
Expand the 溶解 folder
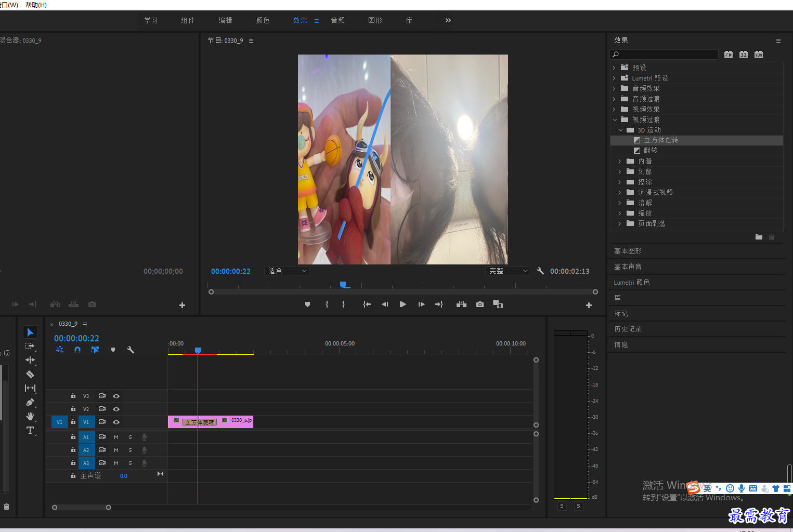tap(619, 203)
